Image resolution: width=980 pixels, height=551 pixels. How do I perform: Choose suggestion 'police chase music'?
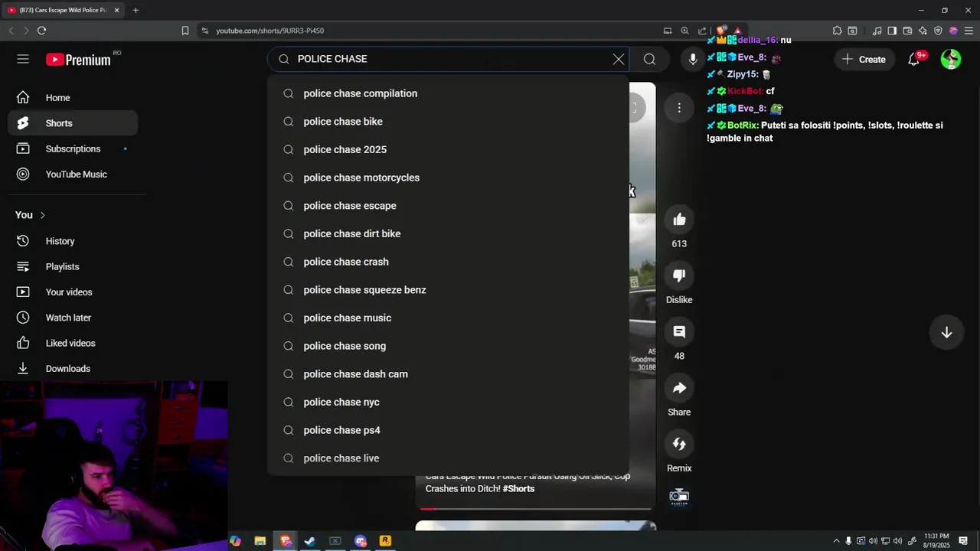(448, 318)
